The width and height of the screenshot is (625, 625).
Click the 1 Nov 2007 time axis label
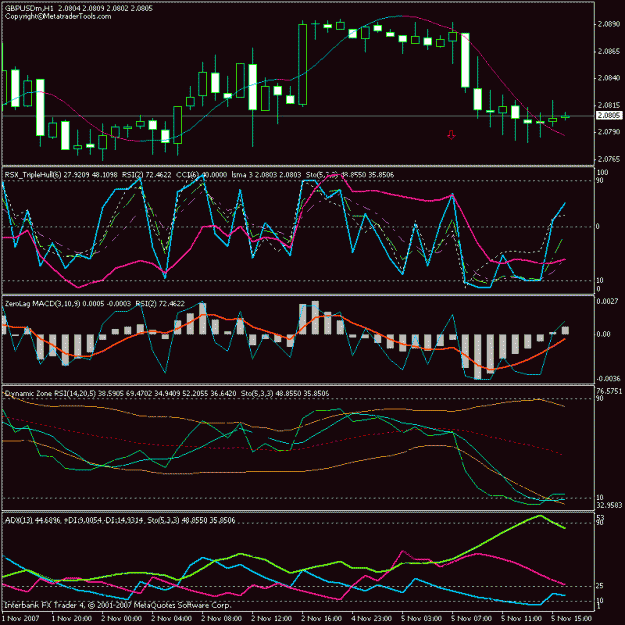pyautogui.click(x=22, y=618)
